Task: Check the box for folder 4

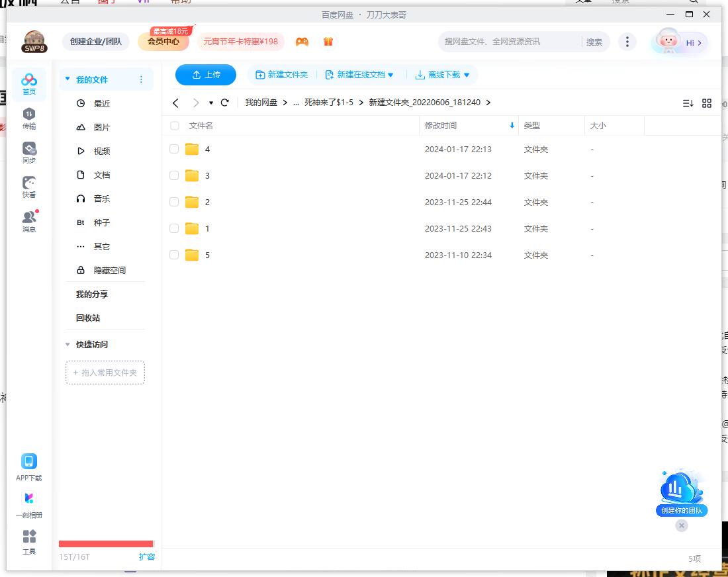Action: point(174,149)
